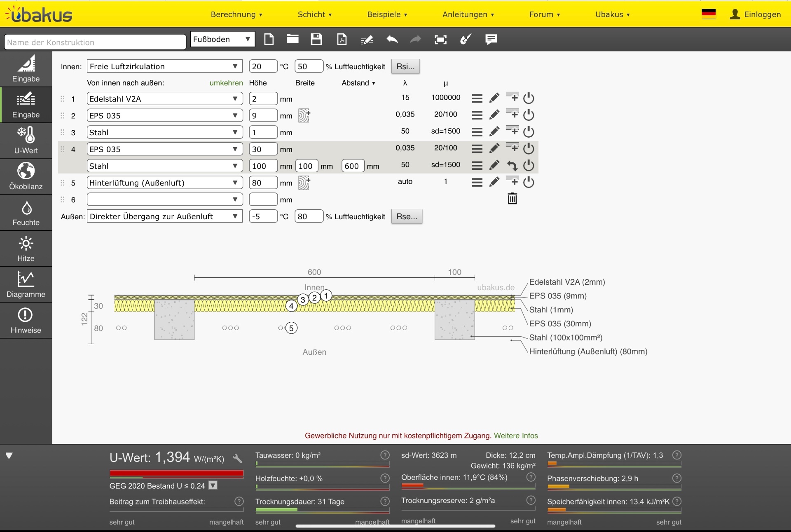
Task: Click the edit notes pencil icon in the toolbar
Action: [367, 40]
